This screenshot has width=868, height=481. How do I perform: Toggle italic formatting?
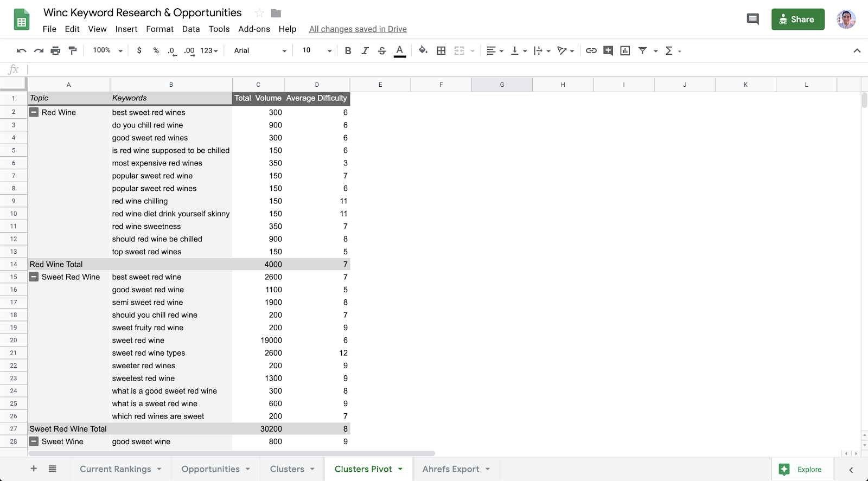pyautogui.click(x=365, y=50)
